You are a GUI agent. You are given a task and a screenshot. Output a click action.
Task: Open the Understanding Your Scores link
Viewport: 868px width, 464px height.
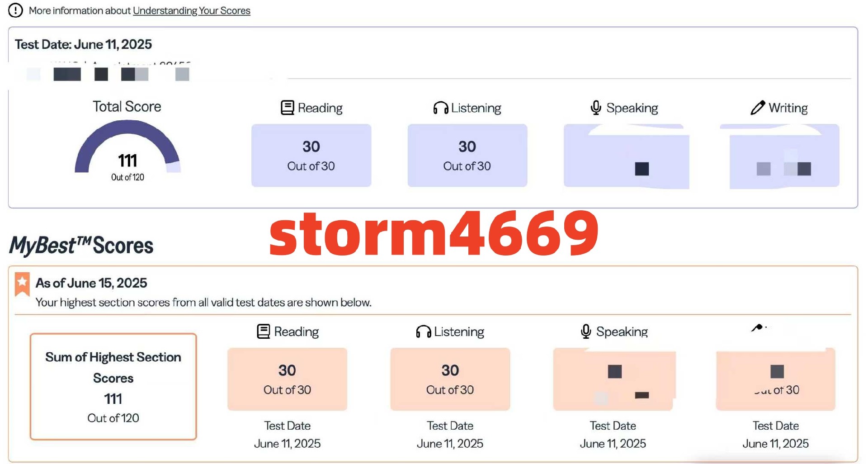point(191,10)
